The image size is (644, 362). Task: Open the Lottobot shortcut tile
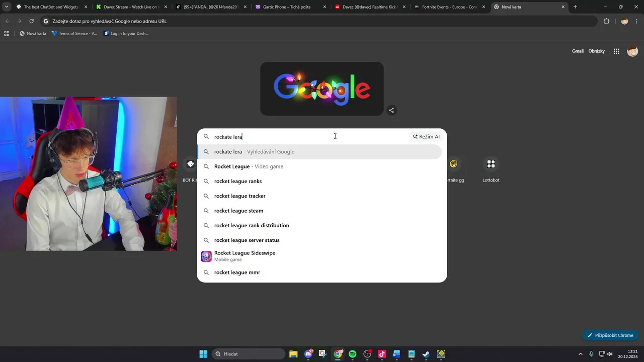click(491, 170)
